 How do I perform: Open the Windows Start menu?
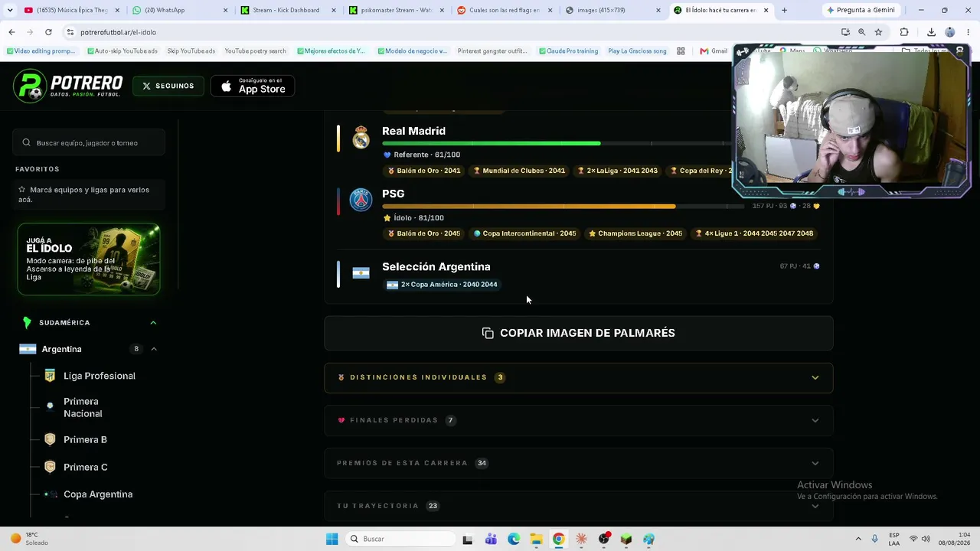332,539
